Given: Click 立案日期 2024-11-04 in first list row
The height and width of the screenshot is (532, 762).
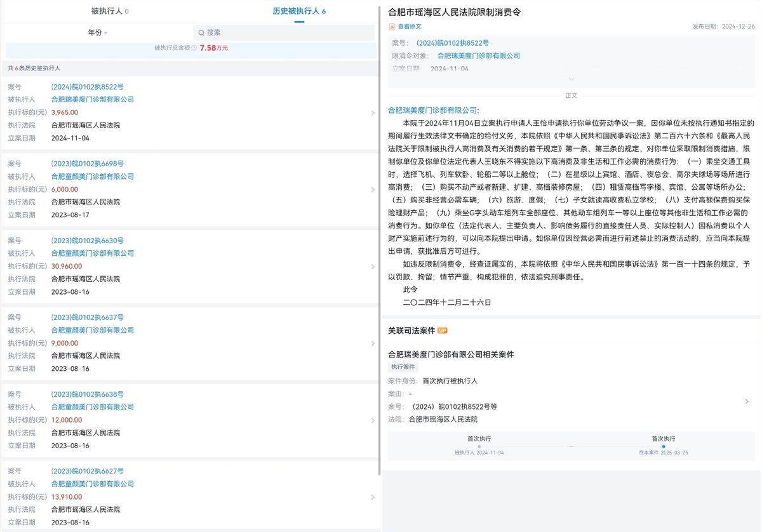Looking at the screenshot, I should [70, 138].
